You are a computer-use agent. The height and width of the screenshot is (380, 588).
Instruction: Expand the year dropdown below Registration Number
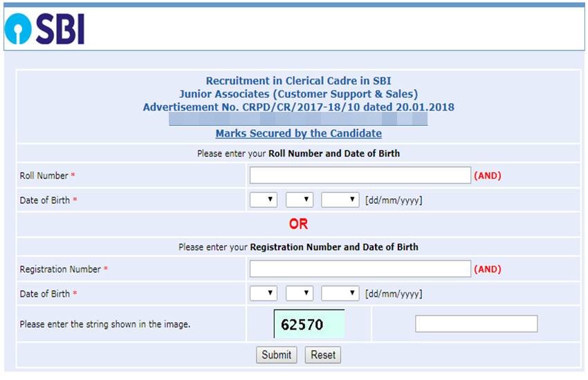(x=340, y=294)
